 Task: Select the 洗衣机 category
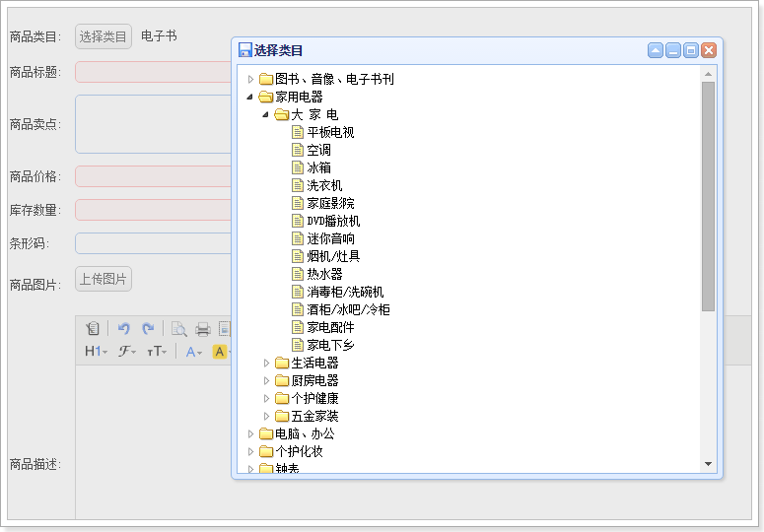pyautogui.click(x=324, y=185)
